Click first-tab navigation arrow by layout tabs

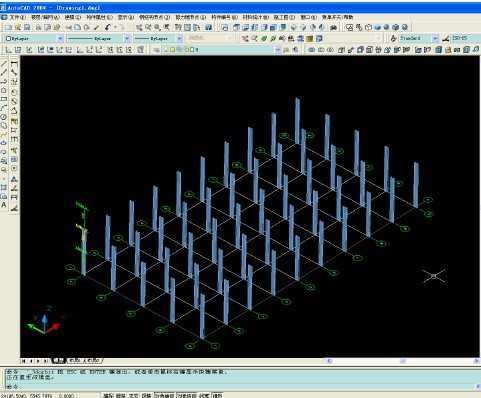tap(24, 361)
